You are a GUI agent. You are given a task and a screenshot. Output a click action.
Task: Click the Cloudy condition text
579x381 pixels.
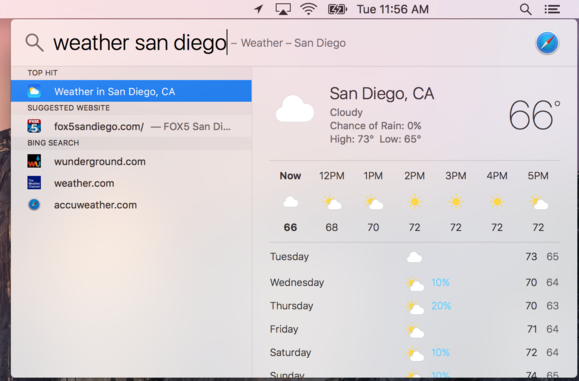pyautogui.click(x=346, y=112)
